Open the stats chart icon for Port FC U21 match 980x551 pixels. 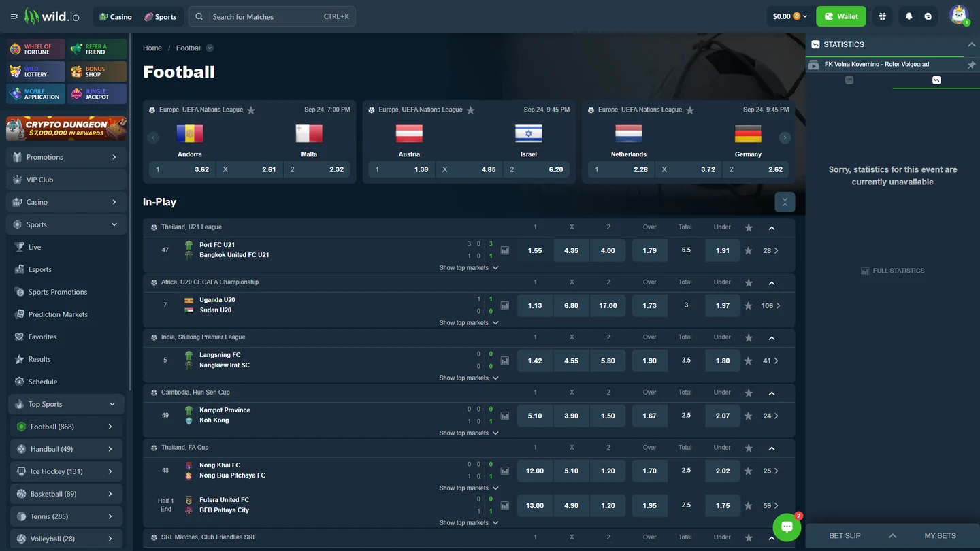(x=505, y=250)
